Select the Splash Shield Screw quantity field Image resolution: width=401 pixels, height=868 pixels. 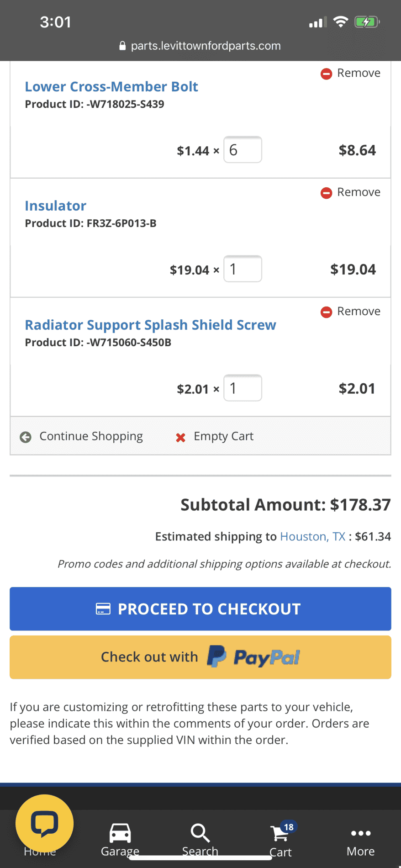(243, 388)
